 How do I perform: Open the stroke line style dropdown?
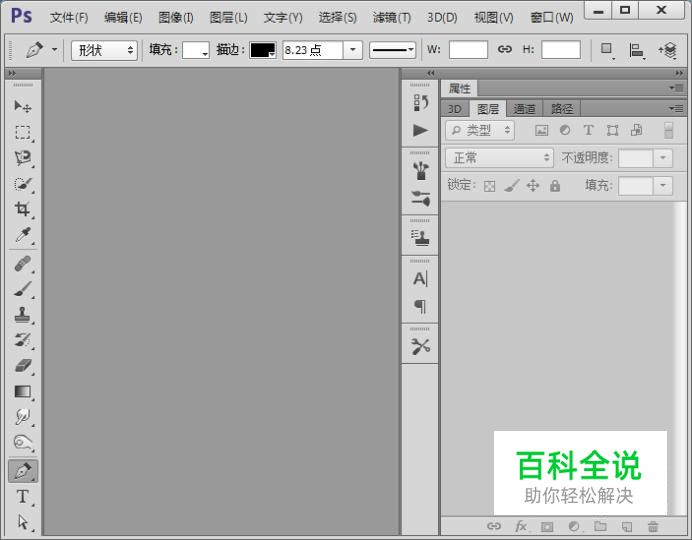tap(393, 50)
